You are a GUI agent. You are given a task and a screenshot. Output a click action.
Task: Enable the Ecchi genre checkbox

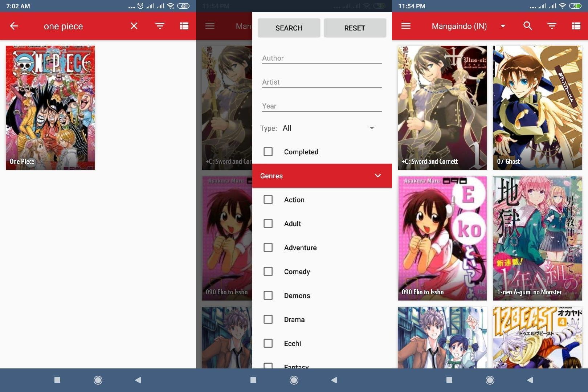pyautogui.click(x=268, y=343)
